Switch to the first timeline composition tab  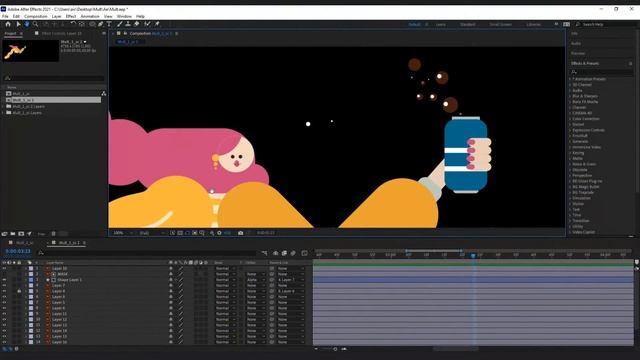pyautogui.click(x=24, y=243)
